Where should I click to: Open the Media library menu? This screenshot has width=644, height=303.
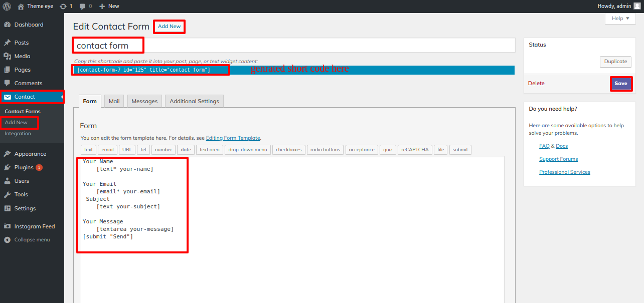pos(22,56)
